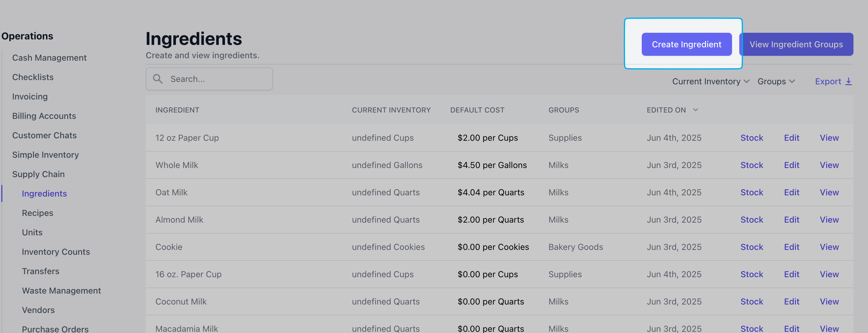Click the undefined Cookies inventory cell
The height and width of the screenshot is (333, 868).
[388, 247]
